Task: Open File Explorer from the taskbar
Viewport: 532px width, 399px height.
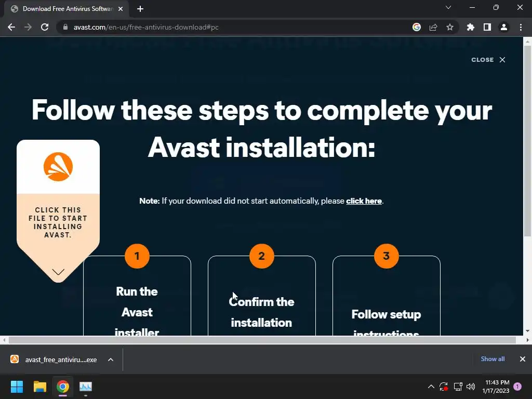Action: (39, 387)
